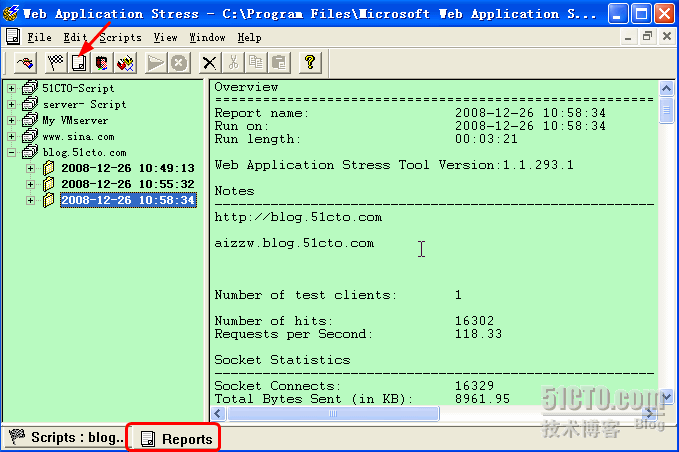Viewport: 679px width, 452px height.
Task: Open the Edit menu
Action: point(75,38)
